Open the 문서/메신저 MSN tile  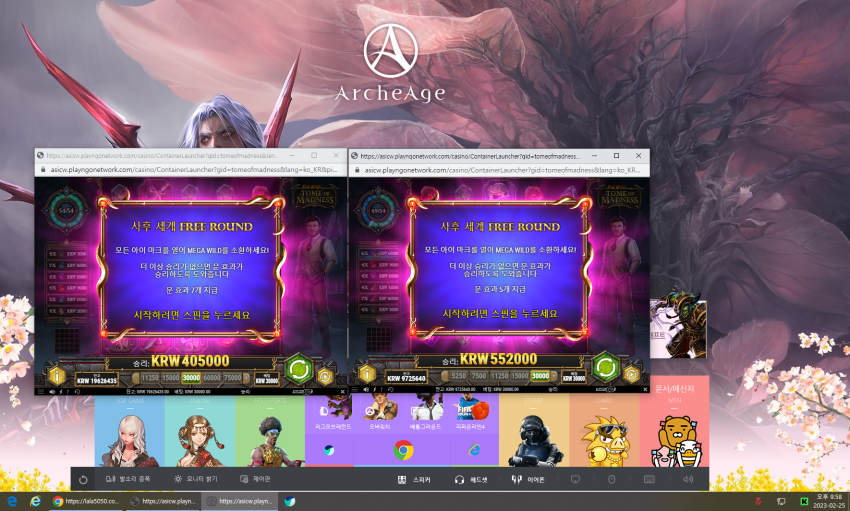(x=674, y=421)
